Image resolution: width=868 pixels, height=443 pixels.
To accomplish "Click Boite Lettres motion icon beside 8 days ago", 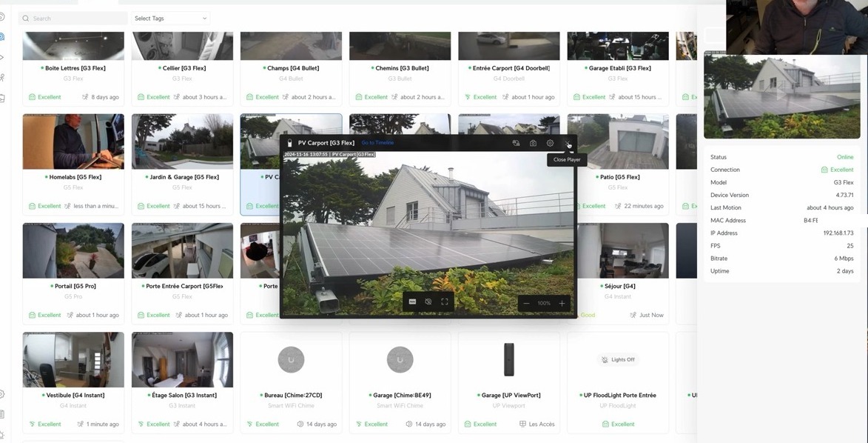I will point(85,97).
